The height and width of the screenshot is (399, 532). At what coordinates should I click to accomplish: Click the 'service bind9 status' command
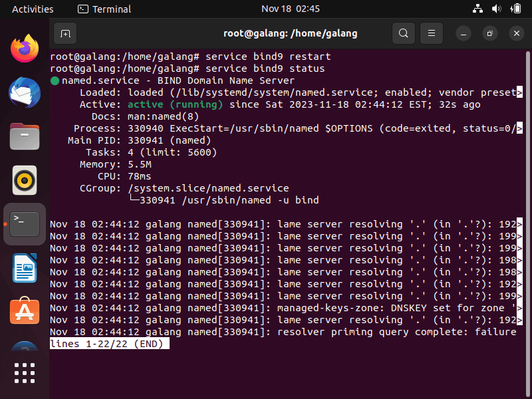click(265, 68)
